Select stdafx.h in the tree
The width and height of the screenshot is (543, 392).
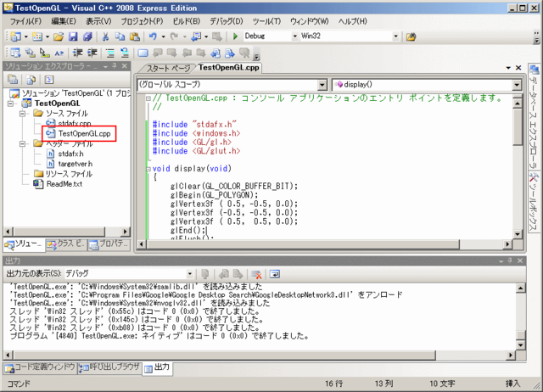click(x=70, y=154)
